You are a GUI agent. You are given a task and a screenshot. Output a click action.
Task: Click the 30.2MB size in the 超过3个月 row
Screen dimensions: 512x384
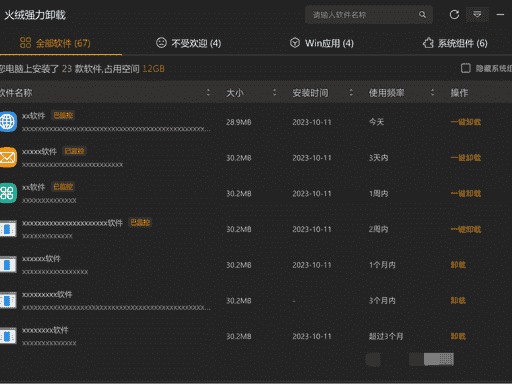coord(239,337)
